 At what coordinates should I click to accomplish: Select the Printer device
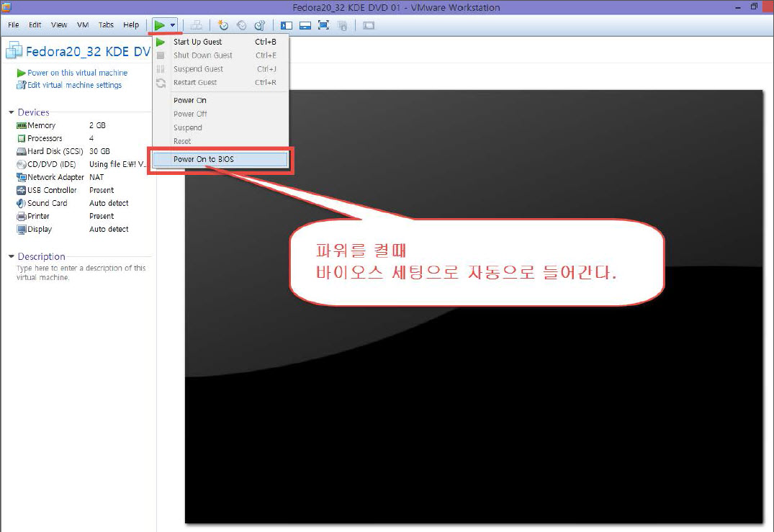click(x=81, y=216)
